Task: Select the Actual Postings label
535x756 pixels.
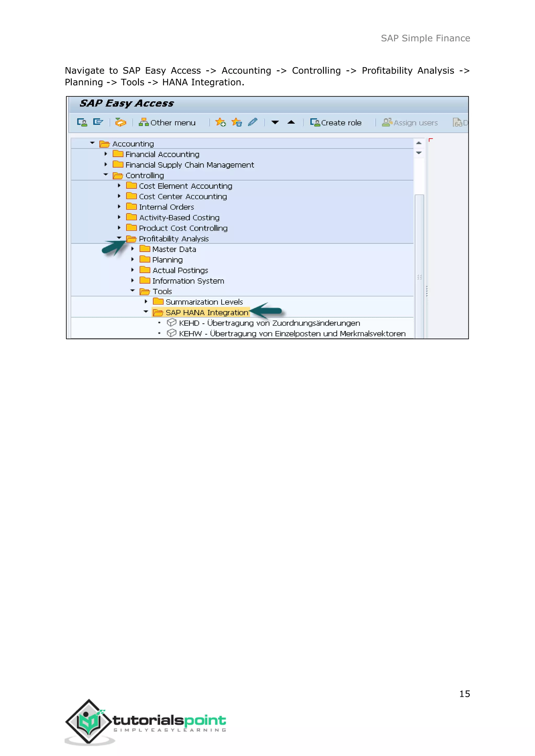Action: tap(180, 270)
